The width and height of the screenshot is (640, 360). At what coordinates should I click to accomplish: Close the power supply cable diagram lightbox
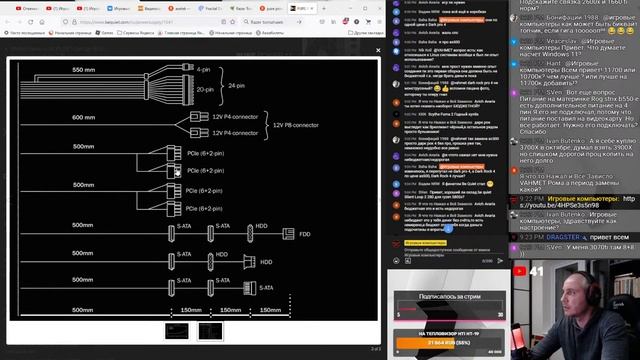click(x=378, y=50)
